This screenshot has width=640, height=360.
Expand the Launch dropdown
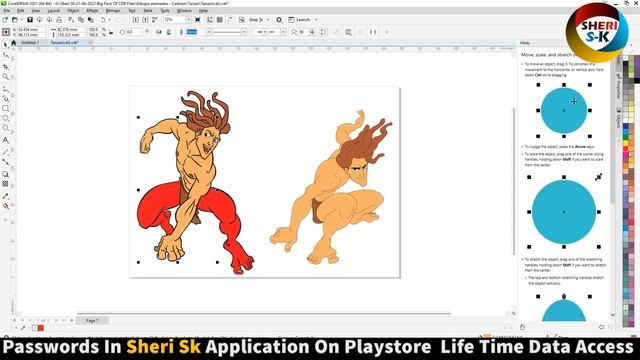(316, 20)
